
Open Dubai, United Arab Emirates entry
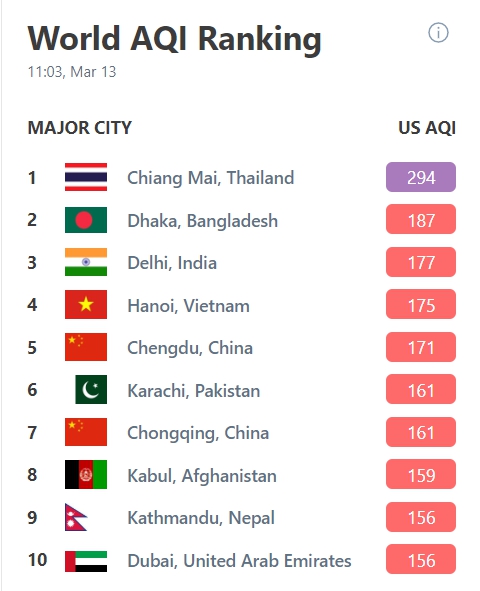point(239,560)
